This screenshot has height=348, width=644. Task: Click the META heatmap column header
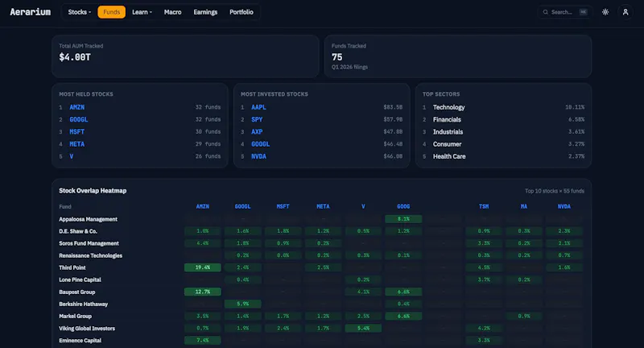coord(324,207)
